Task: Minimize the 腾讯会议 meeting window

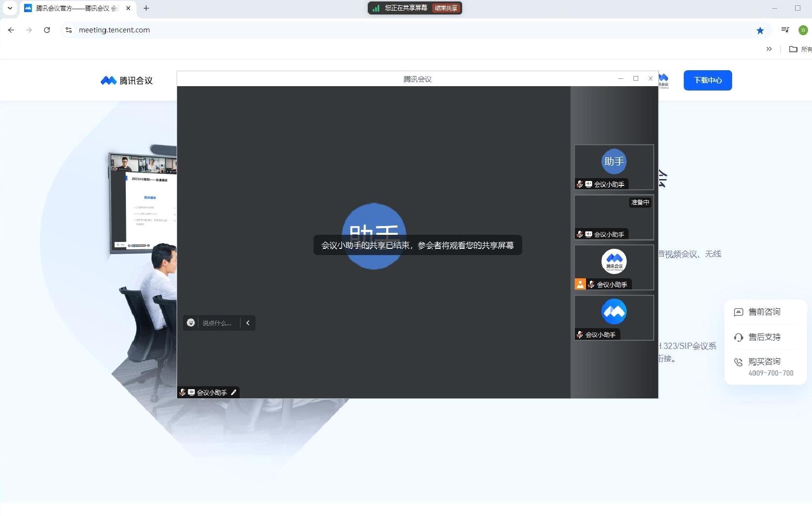Action: (620, 78)
